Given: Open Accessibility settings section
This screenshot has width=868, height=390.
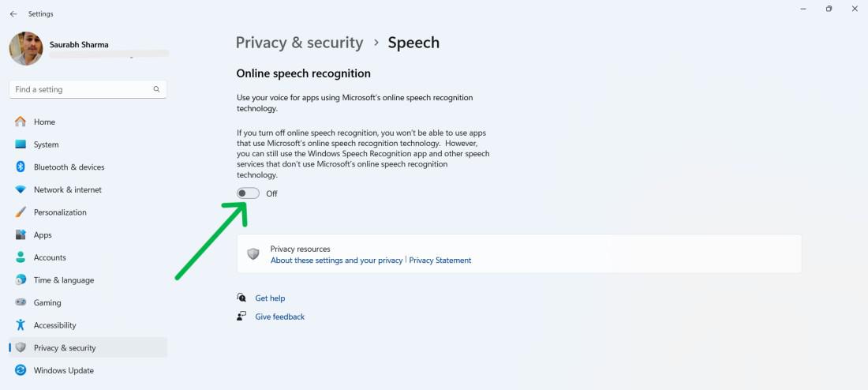Looking at the screenshot, I should [x=54, y=325].
